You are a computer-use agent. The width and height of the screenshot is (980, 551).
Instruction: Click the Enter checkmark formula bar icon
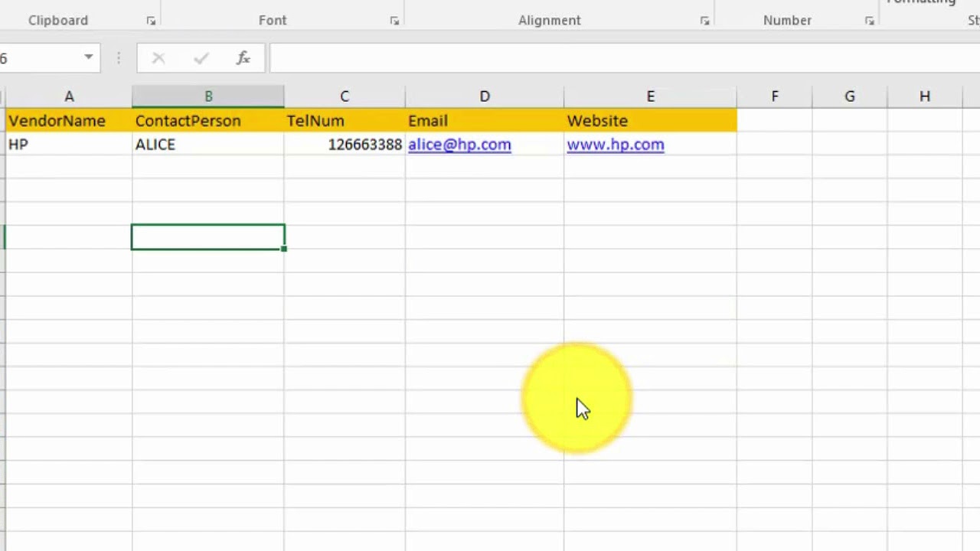click(x=201, y=58)
